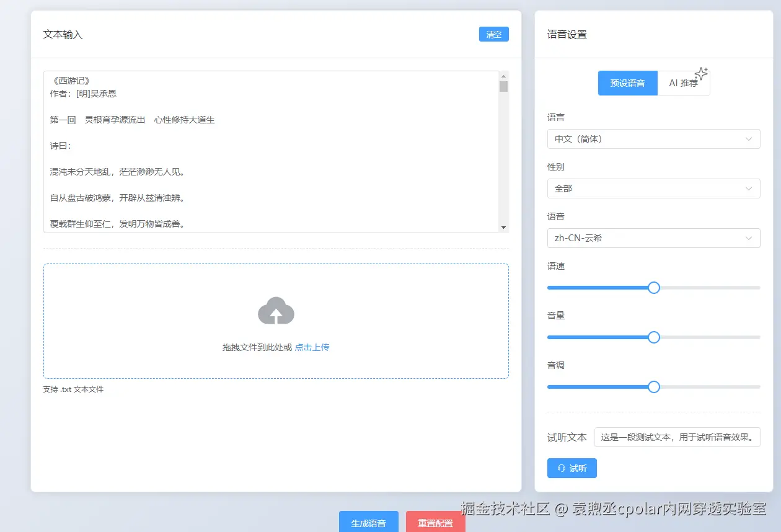Click the 试听 preview button
The height and width of the screenshot is (532, 781).
click(571, 468)
